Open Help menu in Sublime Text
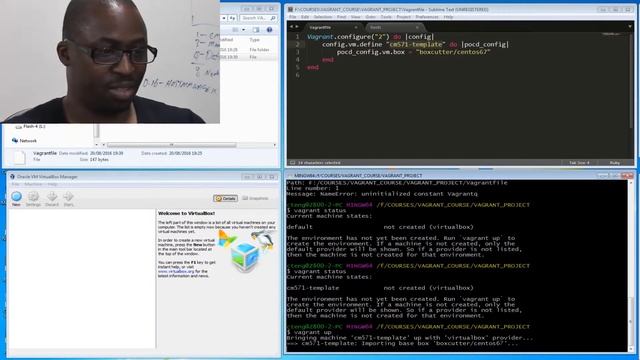Image resolution: width=640 pixels, height=360 pixels. pos(448,17)
